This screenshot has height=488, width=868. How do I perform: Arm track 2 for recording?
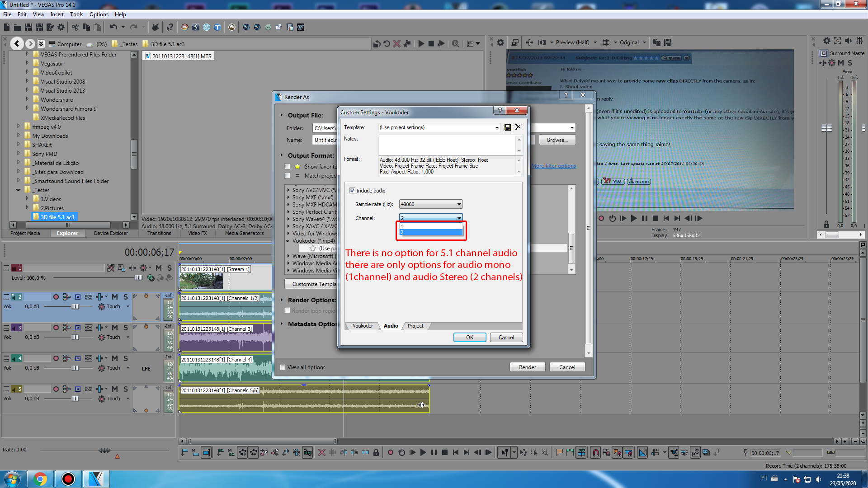click(x=56, y=297)
